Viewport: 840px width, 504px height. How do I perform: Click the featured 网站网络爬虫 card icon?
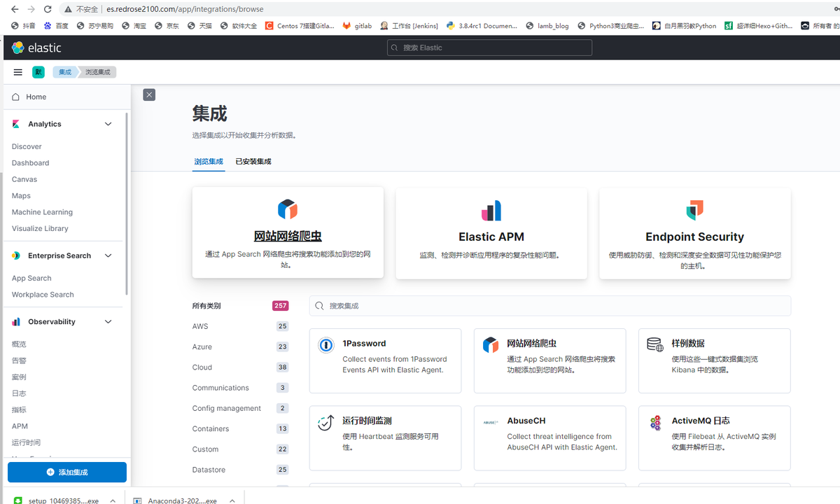288,209
